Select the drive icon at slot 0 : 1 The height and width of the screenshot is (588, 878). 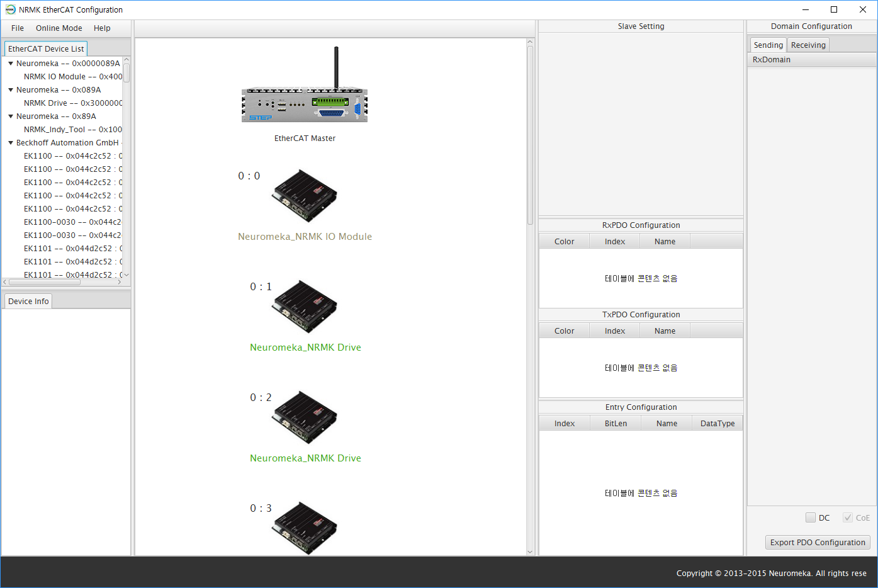pos(305,306)
